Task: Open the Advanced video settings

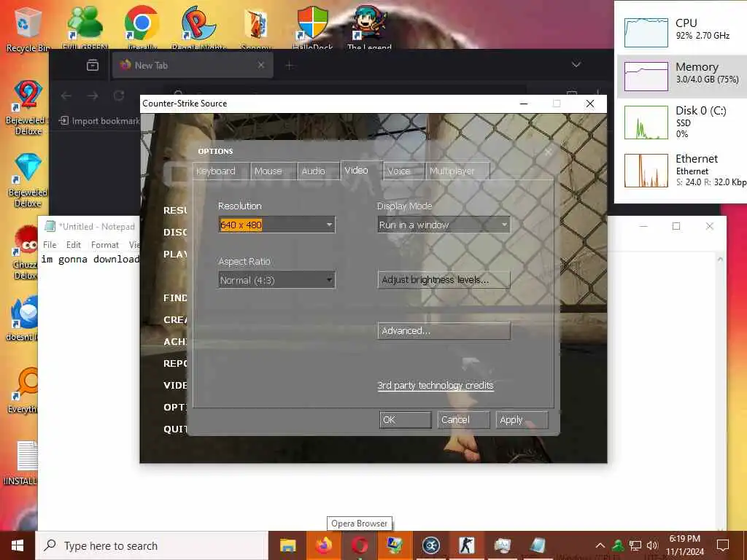Action: [444, 331]
